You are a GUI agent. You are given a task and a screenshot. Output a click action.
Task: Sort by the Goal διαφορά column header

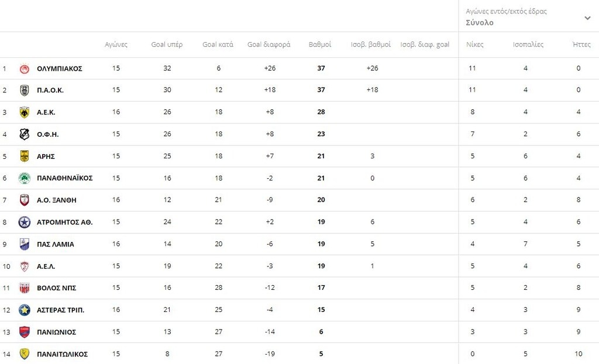(268, 45)
